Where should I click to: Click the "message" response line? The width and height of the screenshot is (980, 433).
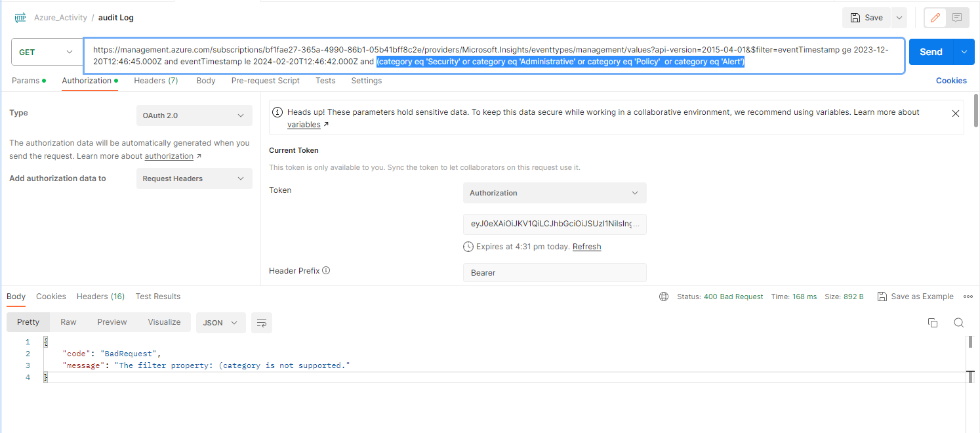tap(206, 365)
